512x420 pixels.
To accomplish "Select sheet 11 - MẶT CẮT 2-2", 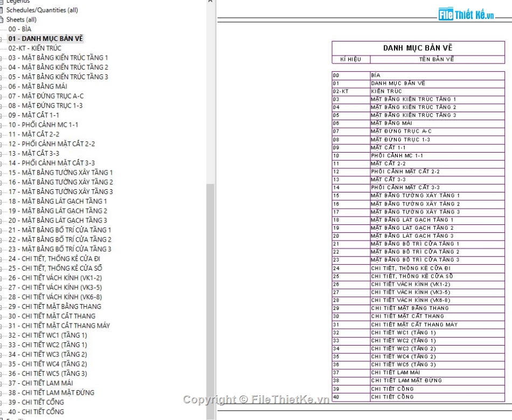I will point(33,134).
